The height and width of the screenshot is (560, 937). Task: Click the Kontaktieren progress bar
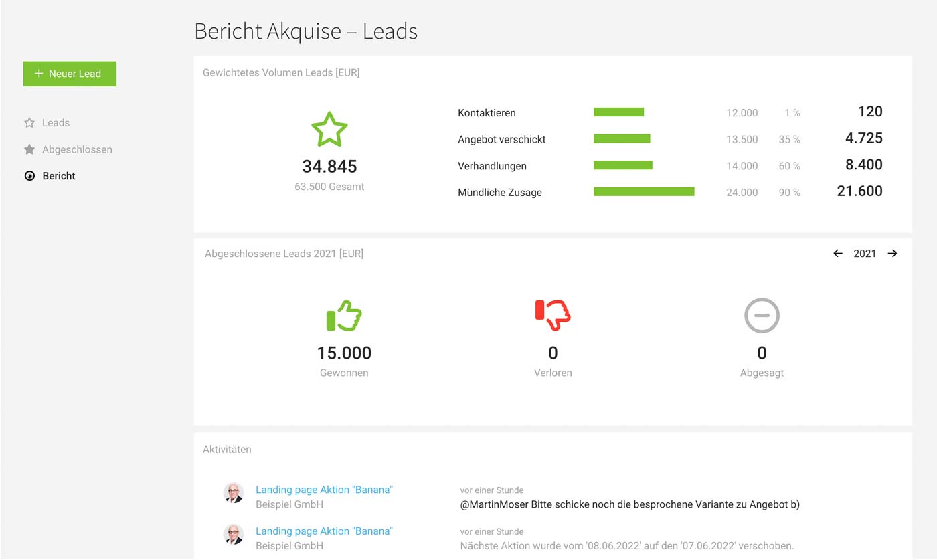(x=618, y=112)
